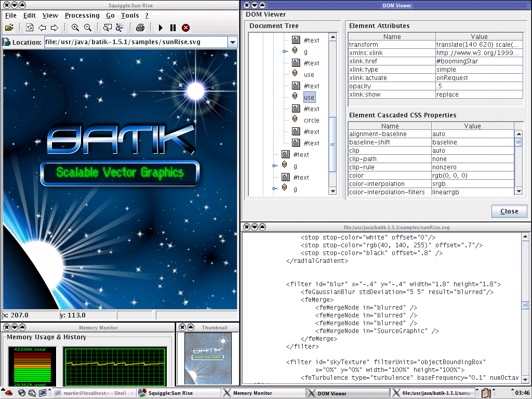
Task: Click CSS Properties table scrollbar down arrow
Action: click(x=518, y=191)
